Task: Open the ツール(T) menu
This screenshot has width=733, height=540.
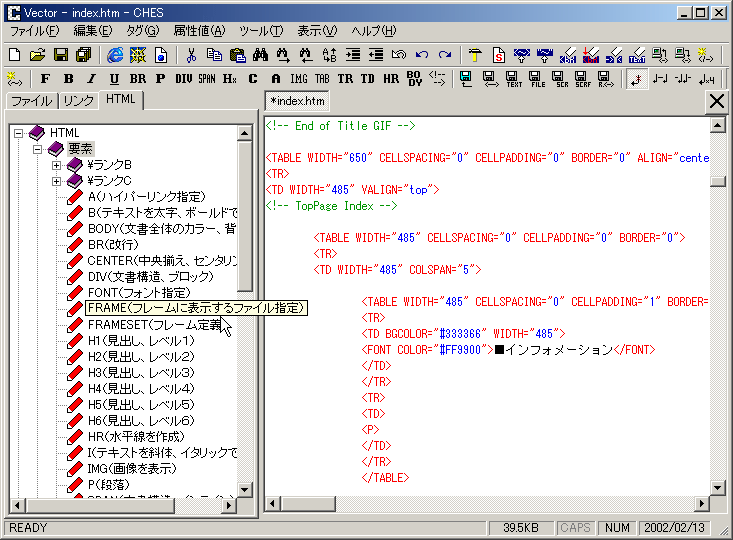Action: (x=261, y=31)
